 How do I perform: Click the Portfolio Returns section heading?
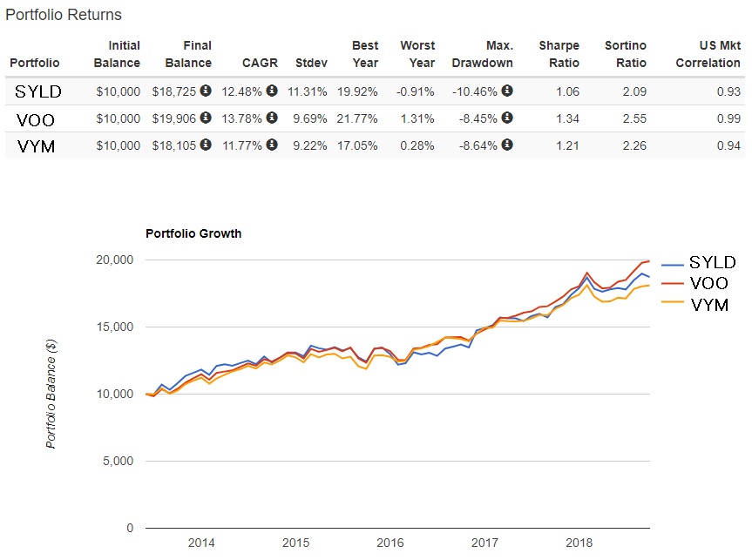pyautogui.click(x=64, y=15)
